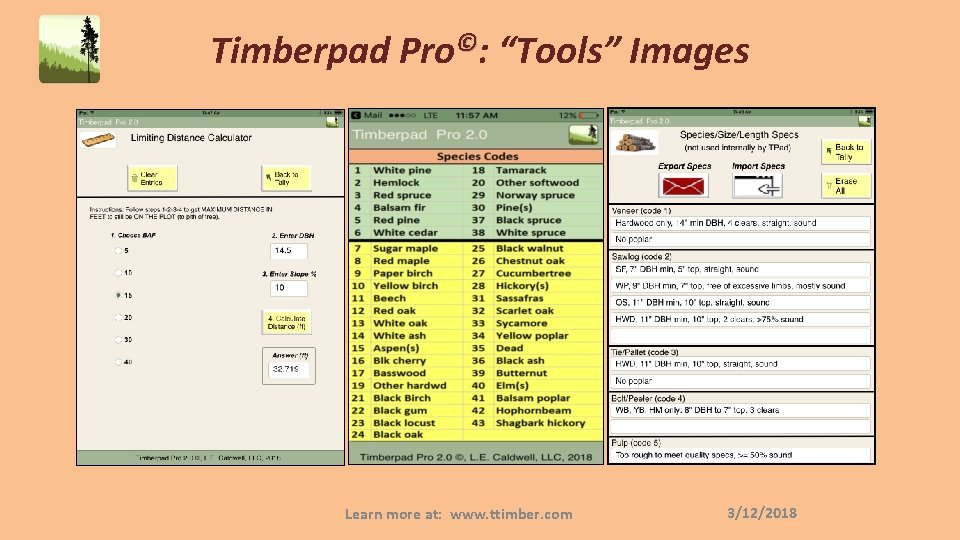Click Back to Tally in Specs screen
The image size is (960, 540).
pyautogui.click(x=846, y=152)
